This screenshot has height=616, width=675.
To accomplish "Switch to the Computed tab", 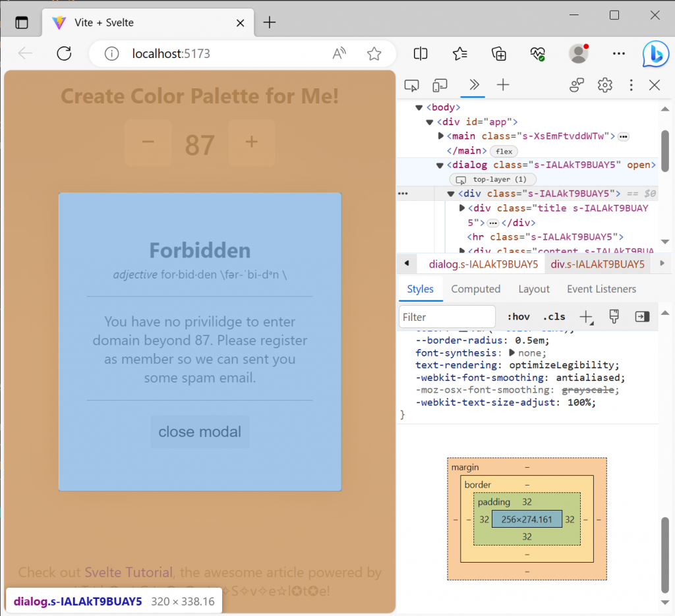I will coord(476,289).
